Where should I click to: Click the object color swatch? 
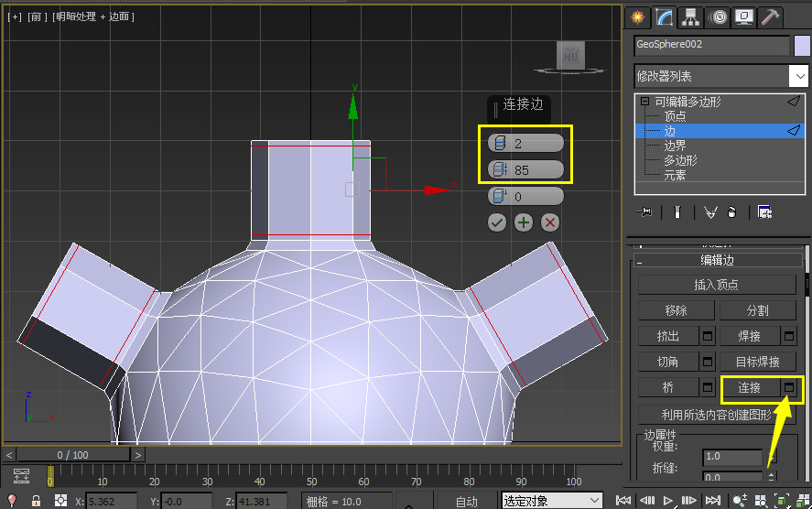click(x=802, y=46)
